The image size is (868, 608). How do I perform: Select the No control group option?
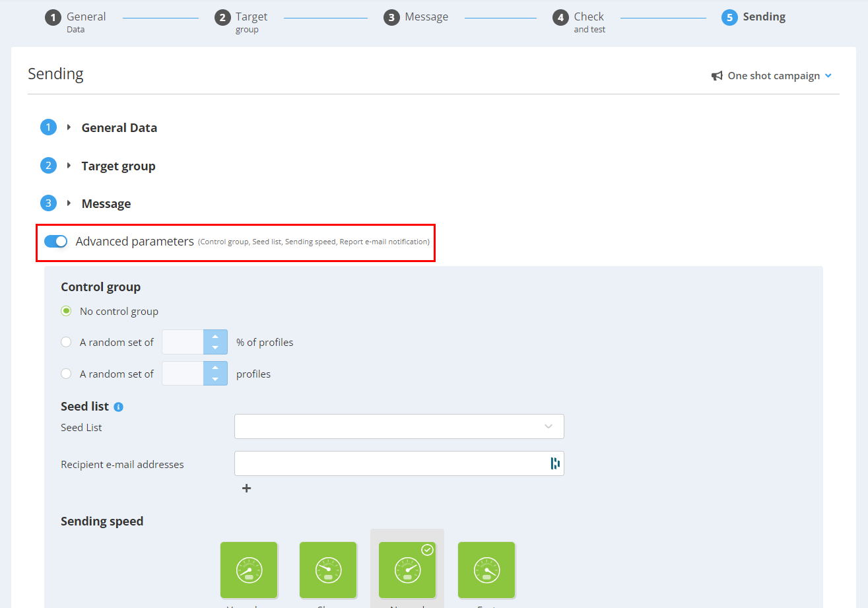pyautogui.click(x=66, y=311)
